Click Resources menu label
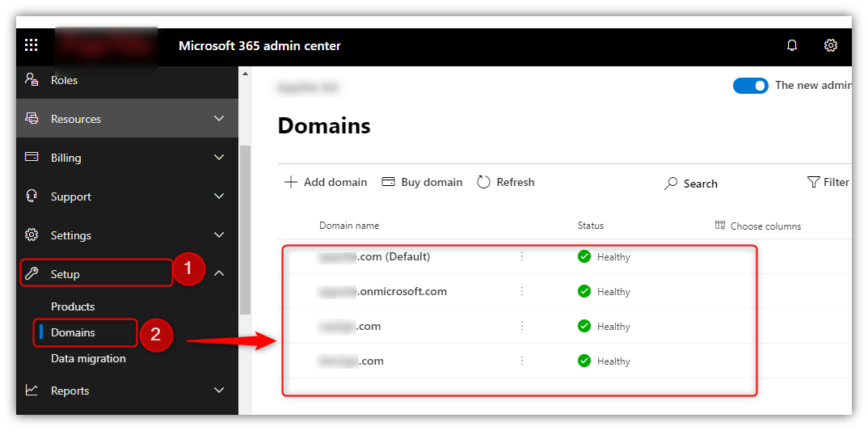 [76, 119]
